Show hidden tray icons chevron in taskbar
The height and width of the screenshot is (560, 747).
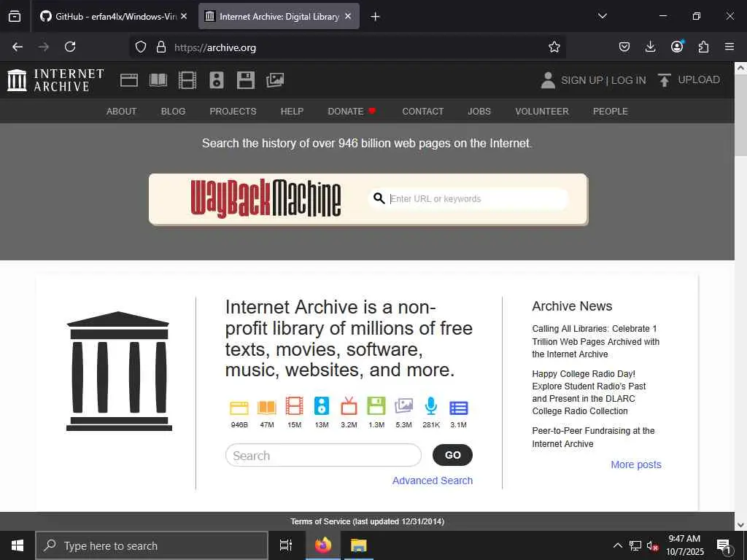[617, 545]
